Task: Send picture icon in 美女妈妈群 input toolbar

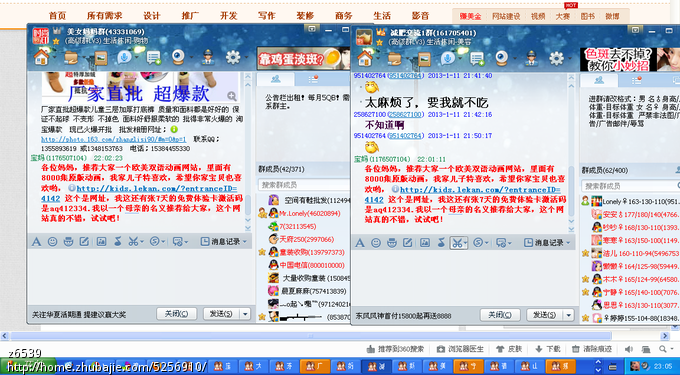Action: pyautogui.click(x=101, y=241)
